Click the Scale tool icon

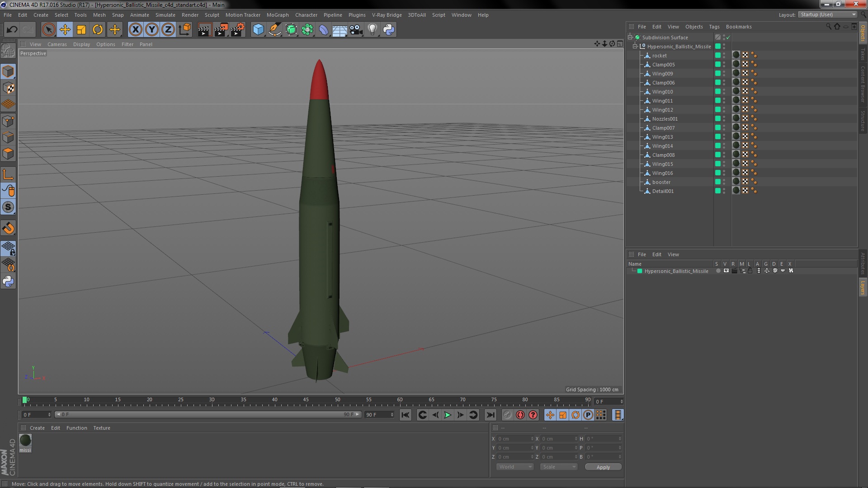(x=81, y=30)
